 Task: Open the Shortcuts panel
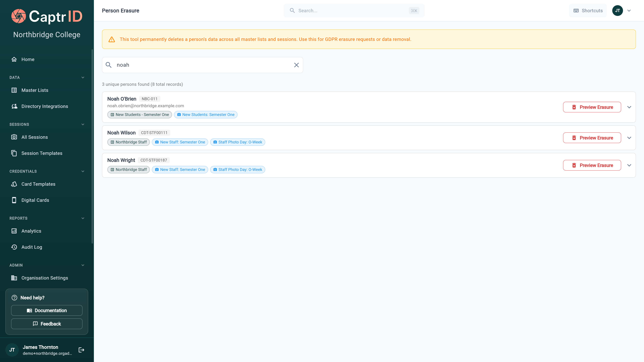point(588,11)
